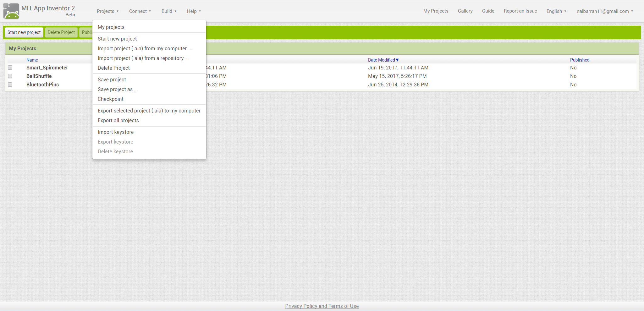Screen dimensions: 644x311
Task: Open the nalbarran11@gmail.com account dropdown
Action: pyautogui.click(x=605, y=11)
